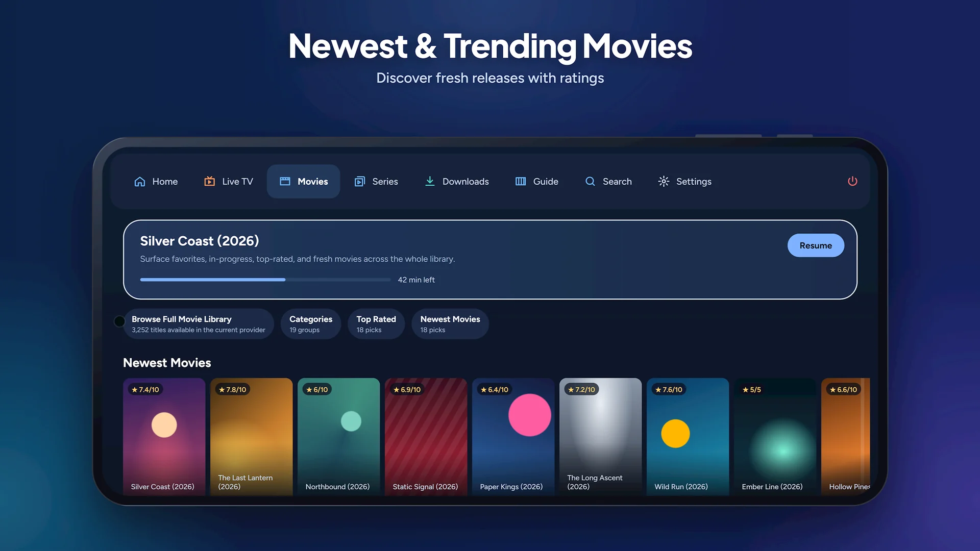
Task: Click the Search magnifier icon
Action: point(590,181)
